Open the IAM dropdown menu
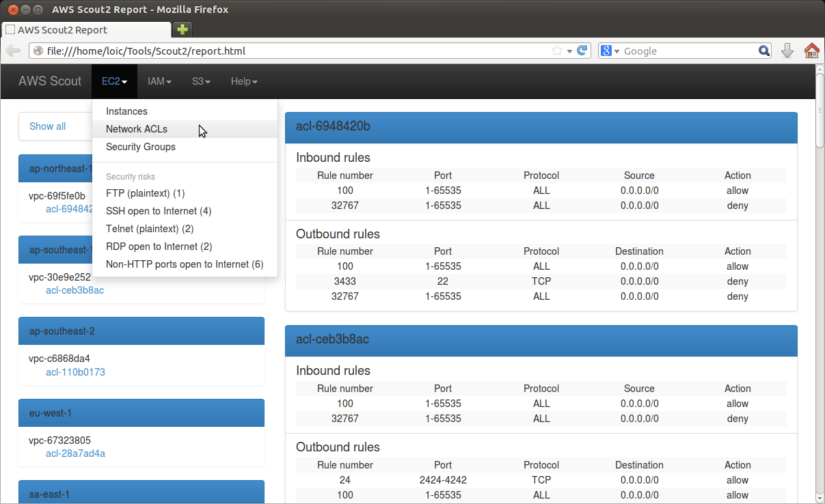The width and height of the screenshot is (825, 504). pos(159,81)
